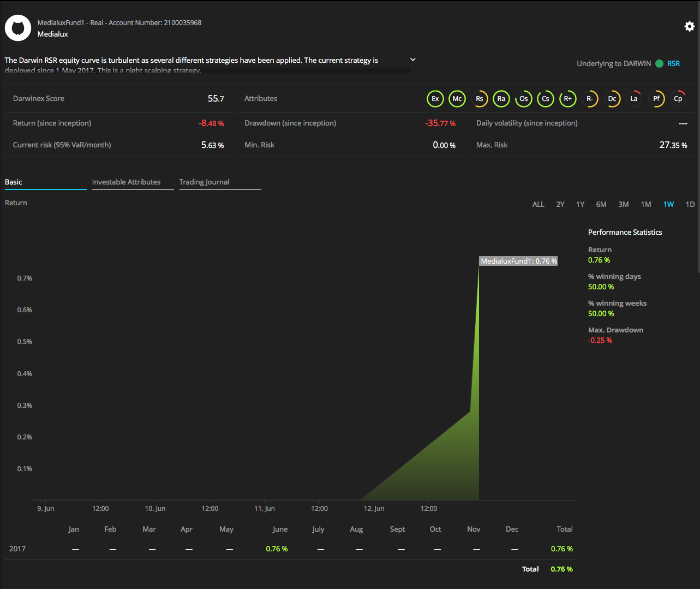Select the Dc attribute badge

click(612, 99)
